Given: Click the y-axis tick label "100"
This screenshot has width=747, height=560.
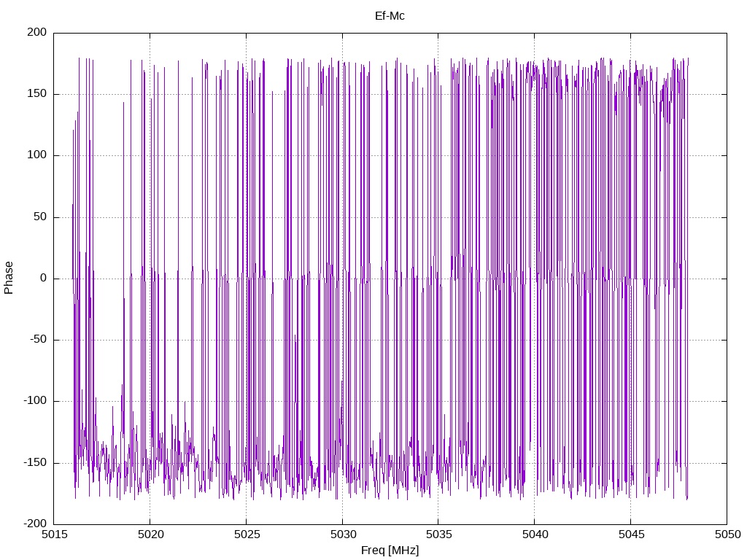Looking at the screenshot, I should tap(37, 155).
